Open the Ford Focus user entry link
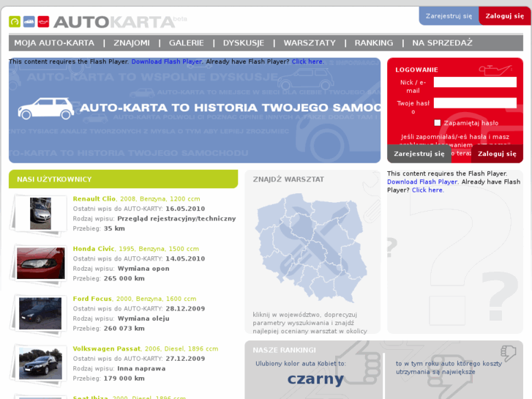This screenshot has width=532, height=399. 92,299
